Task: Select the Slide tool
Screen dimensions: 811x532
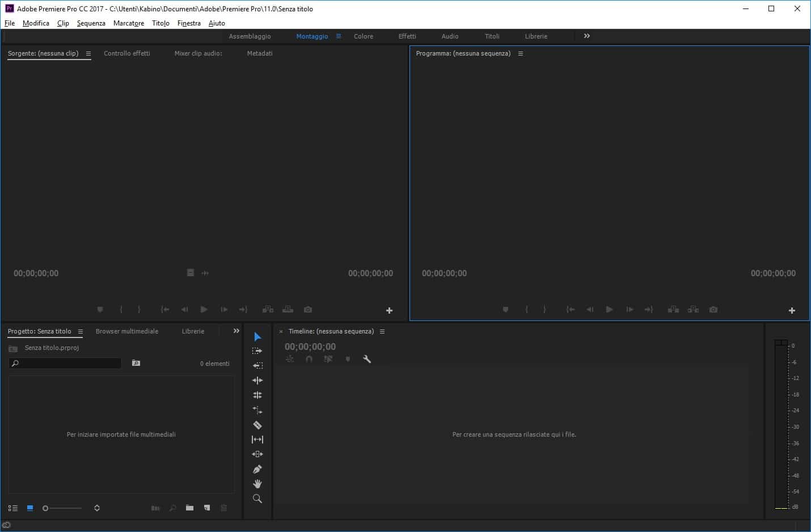Action: point(257,454)
